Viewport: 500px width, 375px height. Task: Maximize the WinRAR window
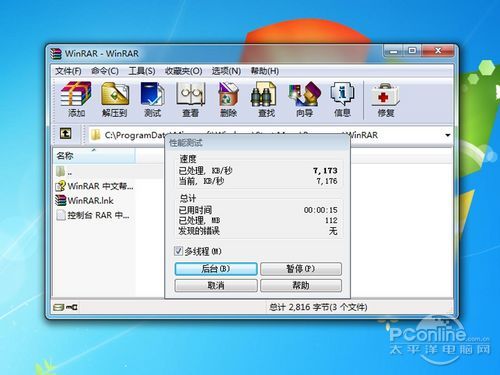coord(413,51)
